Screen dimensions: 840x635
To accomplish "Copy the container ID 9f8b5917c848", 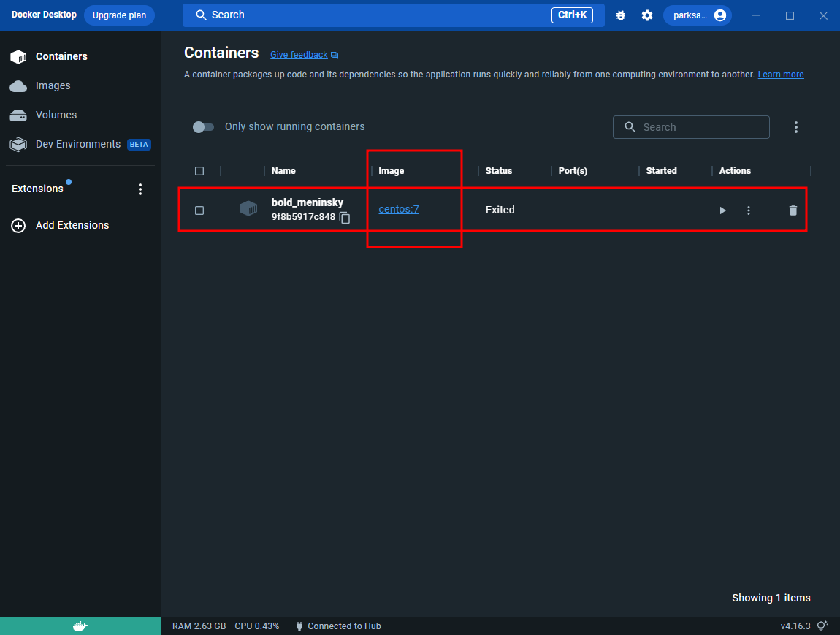I will 345,218.
